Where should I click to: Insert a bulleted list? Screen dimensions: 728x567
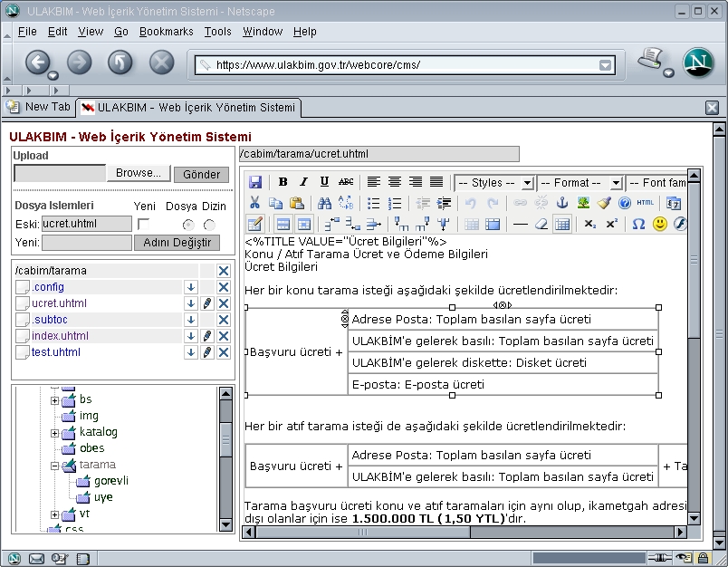[374, 203]
